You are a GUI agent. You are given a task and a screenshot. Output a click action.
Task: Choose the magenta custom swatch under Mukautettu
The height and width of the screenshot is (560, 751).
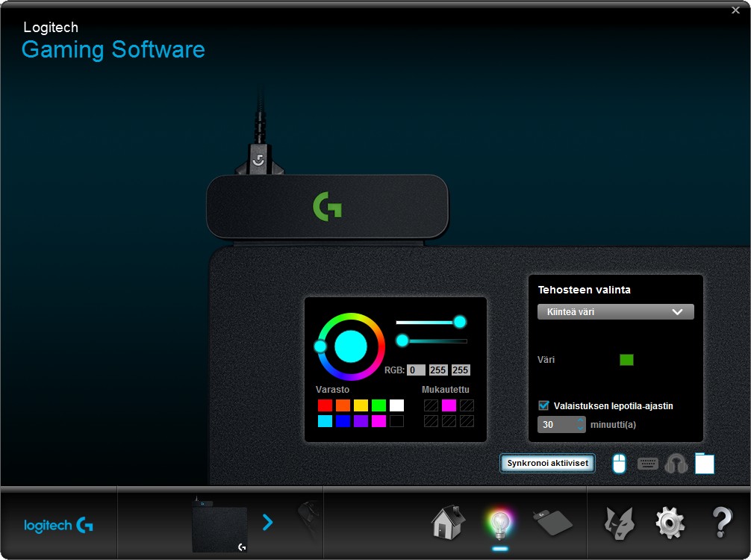[449, 405]
